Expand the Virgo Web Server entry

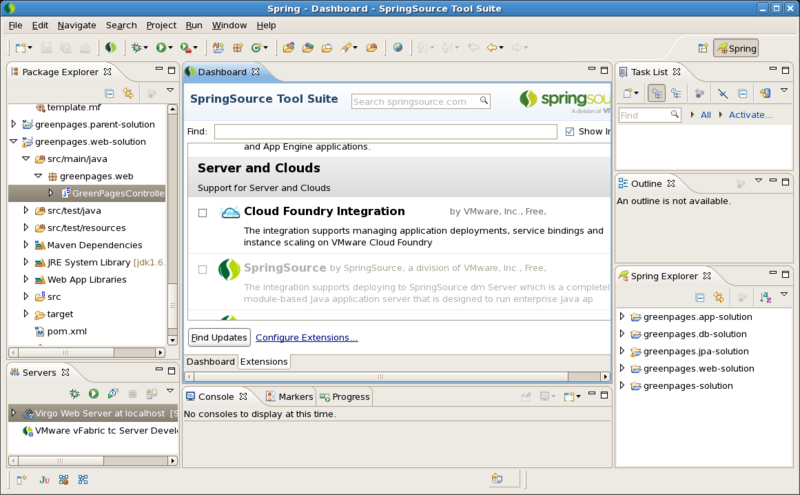(x=14, y=413)
